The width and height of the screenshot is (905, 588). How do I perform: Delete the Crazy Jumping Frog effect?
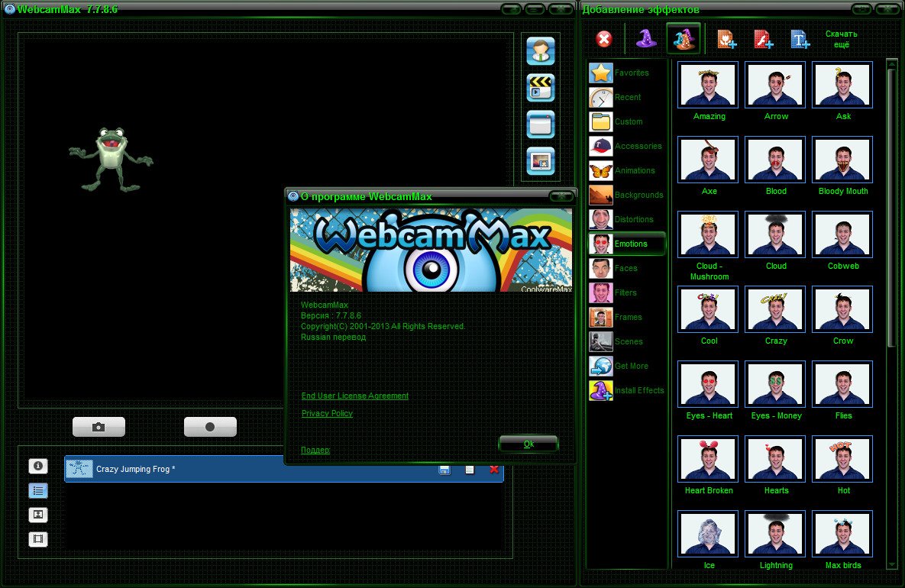pyautogui.click(x=494, y=469)
